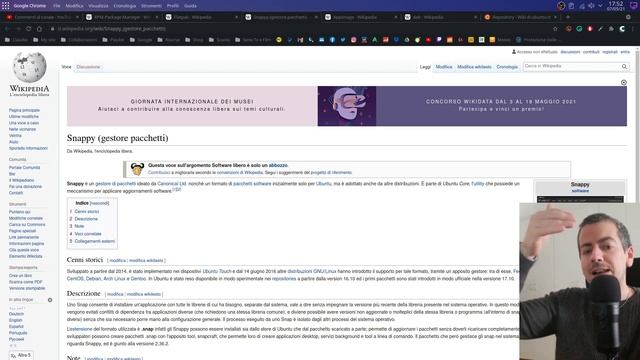
Task: Open Una voce a caso link
Action: (x=24, y=123)
